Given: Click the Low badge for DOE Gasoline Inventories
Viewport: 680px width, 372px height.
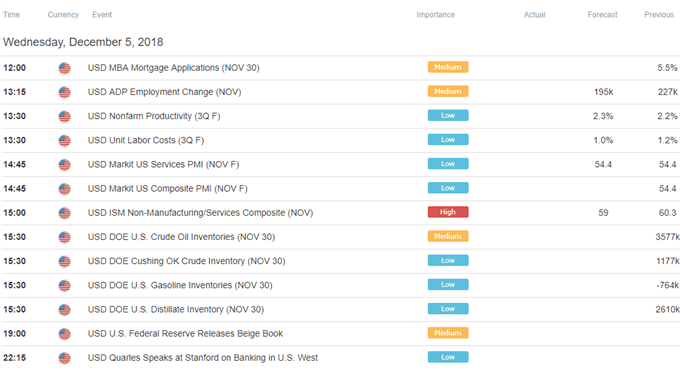Looking at the screenshot, I should pyautogui.click(x=448, y=285).
